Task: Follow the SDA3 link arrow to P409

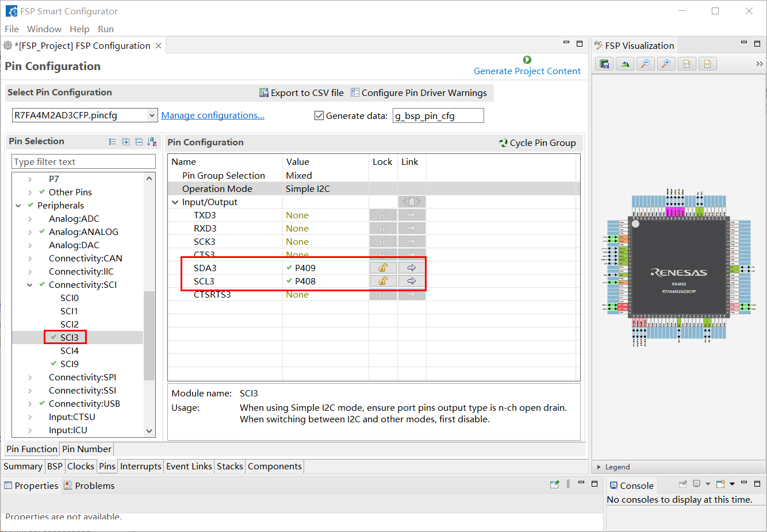Action: tap(412, 268)
